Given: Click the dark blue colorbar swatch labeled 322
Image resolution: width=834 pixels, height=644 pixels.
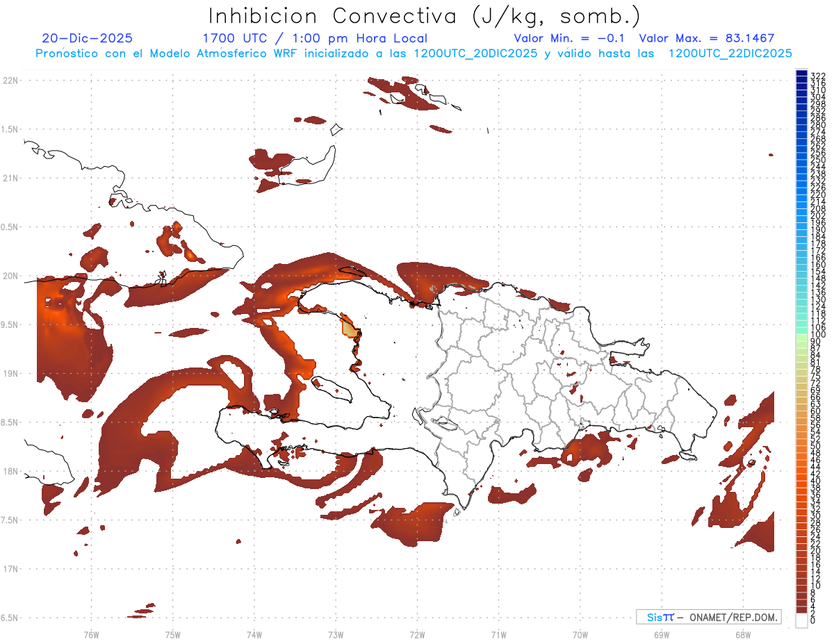Looking at the screenshot, I should (x=801, y=74).
